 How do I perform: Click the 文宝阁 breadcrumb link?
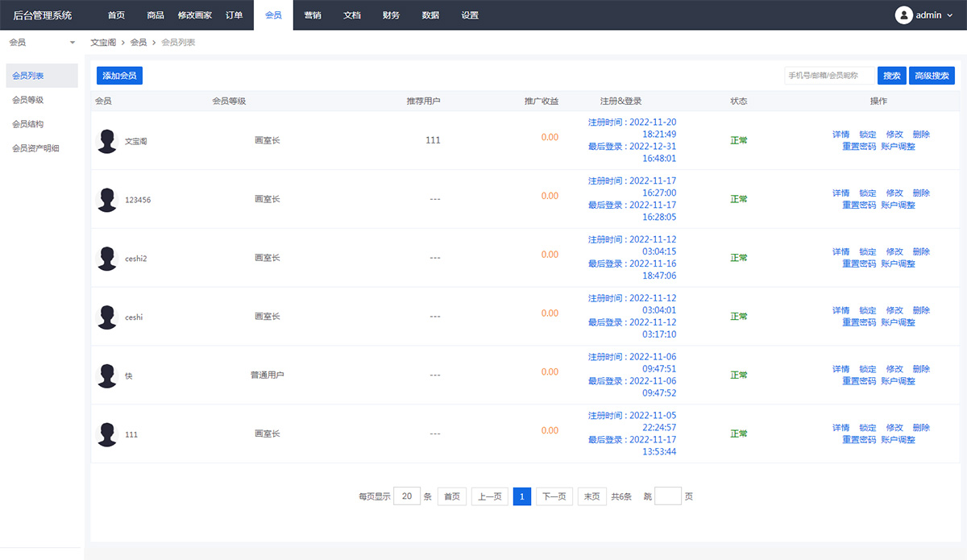tap(103, 42)
